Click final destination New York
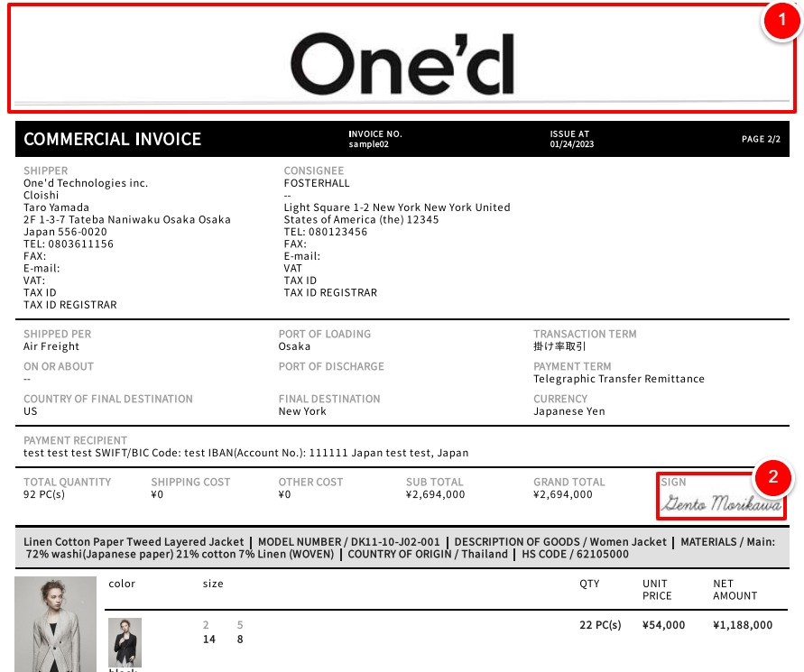The image size is (804, 672). 302,411
